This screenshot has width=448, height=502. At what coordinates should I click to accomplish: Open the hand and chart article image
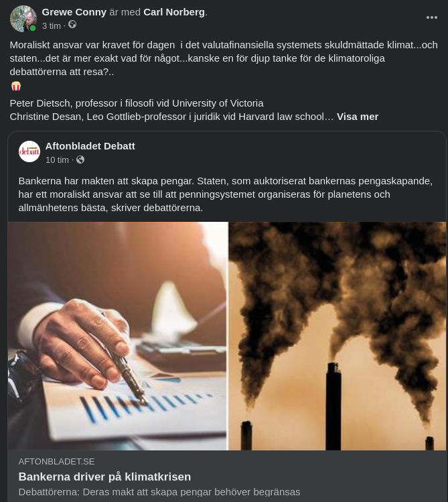click(118, 335)
